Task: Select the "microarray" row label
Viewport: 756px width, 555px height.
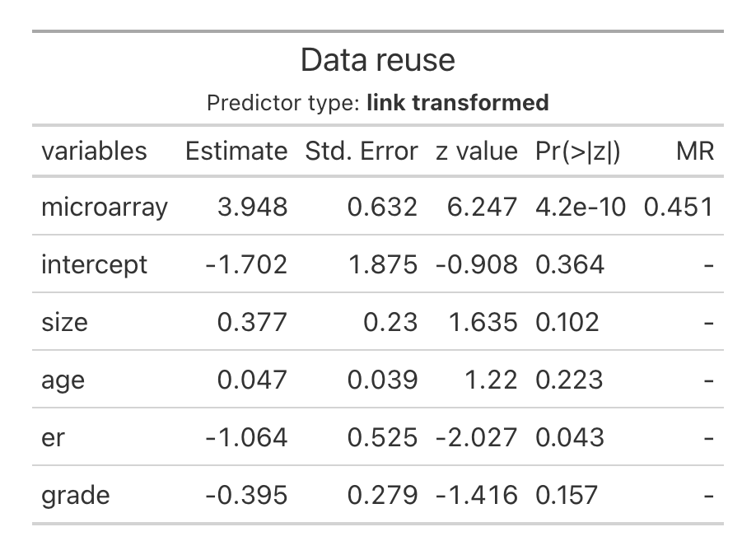Action: [x=104, y=207]
